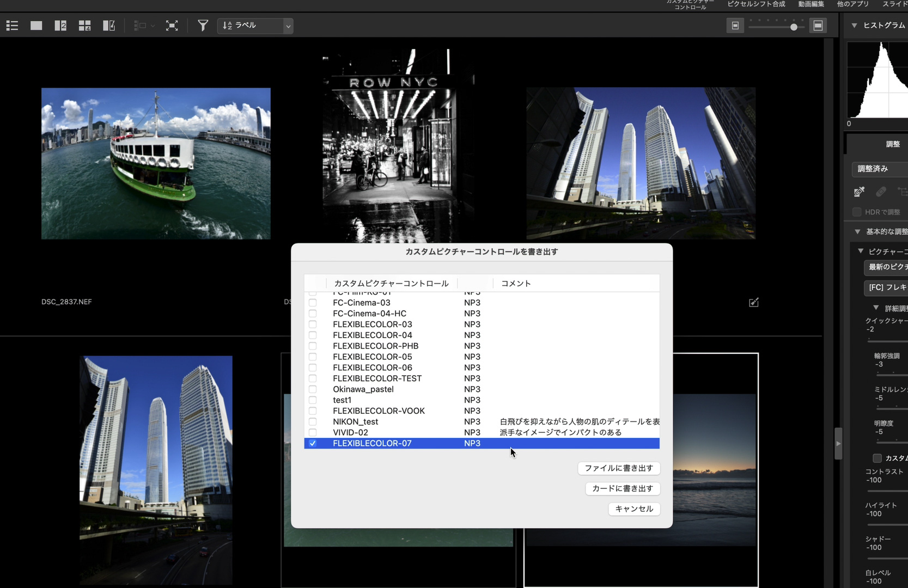The height and width of the screenshot is (588, 908).
Task: Open the filmstrip with adjustments view
Action: click(x=108, y=25)
